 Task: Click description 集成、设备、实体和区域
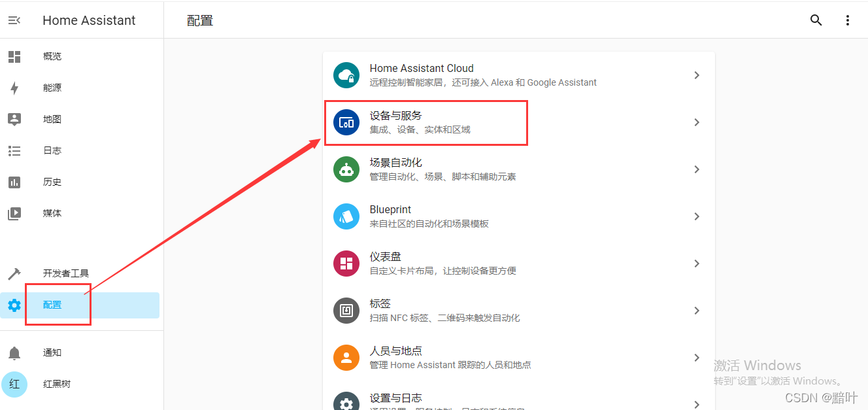(420, 129)
